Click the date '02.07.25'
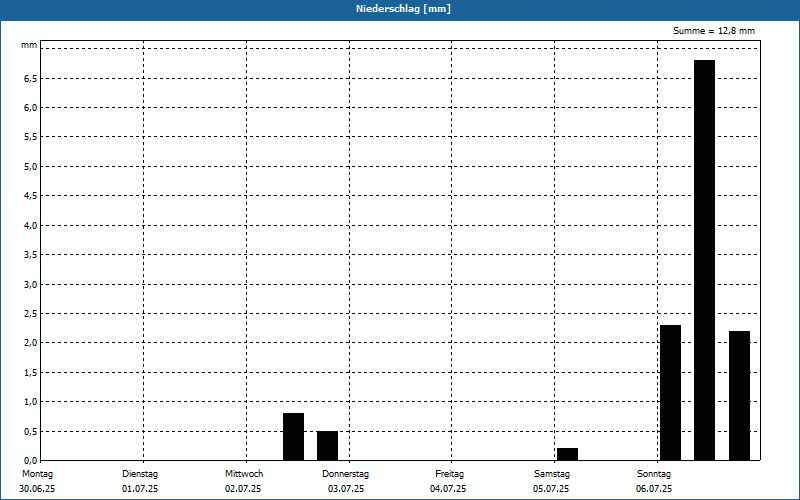The width and height of the screenshot is (800, 500). 243,489
